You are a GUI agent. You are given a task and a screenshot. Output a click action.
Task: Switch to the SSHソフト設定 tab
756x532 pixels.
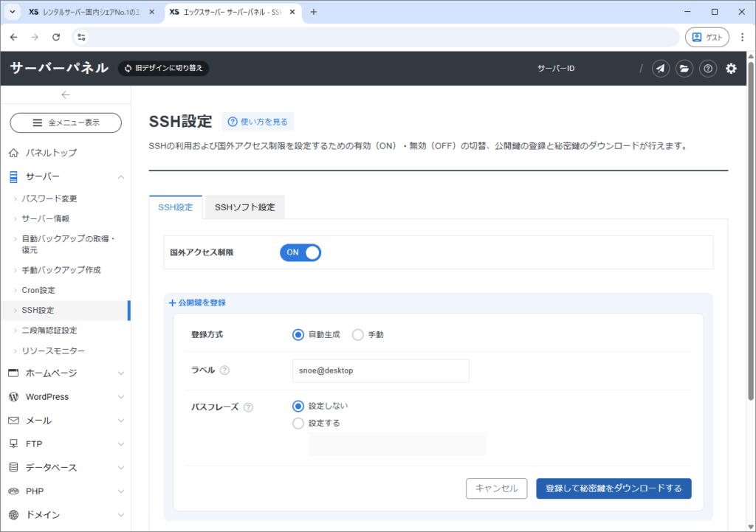(x=244, y=207)
